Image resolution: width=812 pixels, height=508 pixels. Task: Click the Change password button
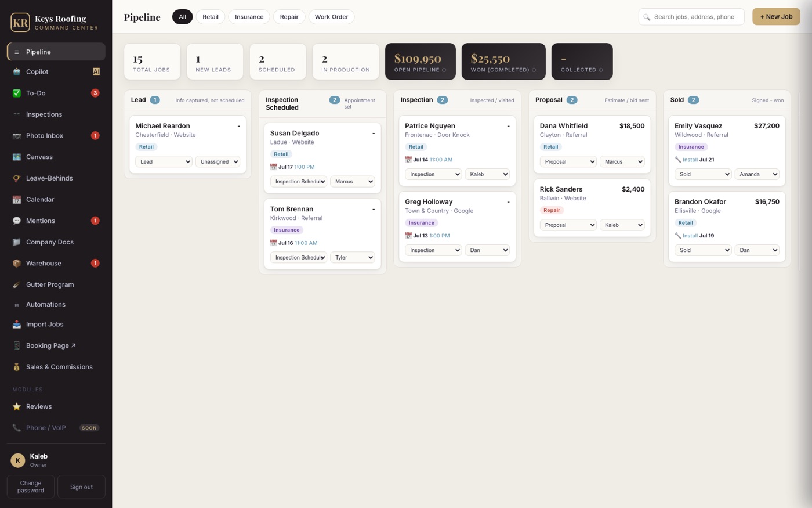click(x=31, y=487)
